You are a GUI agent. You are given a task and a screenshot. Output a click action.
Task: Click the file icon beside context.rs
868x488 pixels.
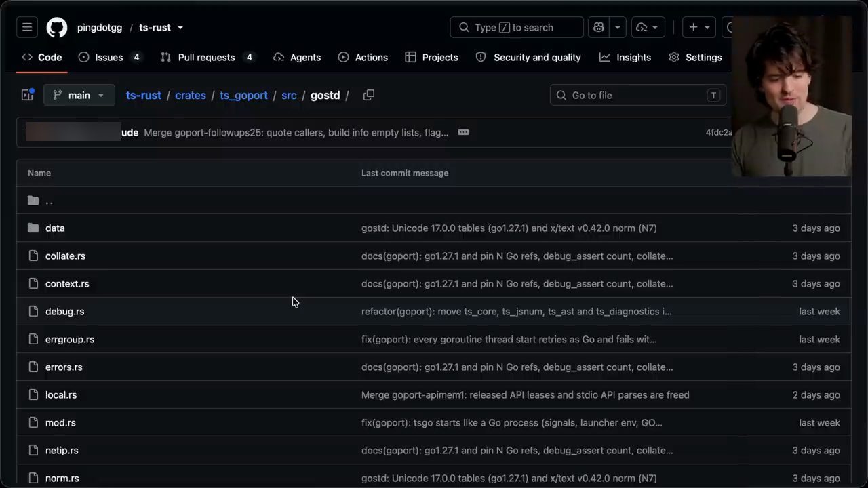point(33,283)
